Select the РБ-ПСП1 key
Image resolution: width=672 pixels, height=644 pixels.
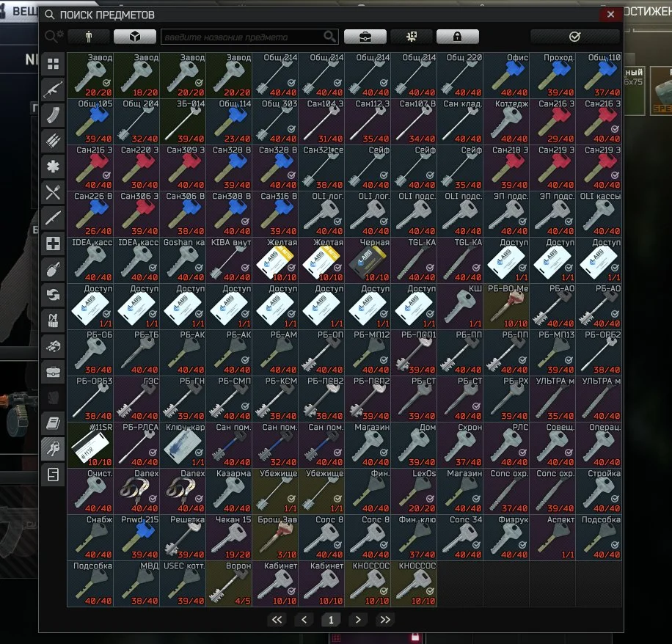pyautogui.click(x=414, y=353)
